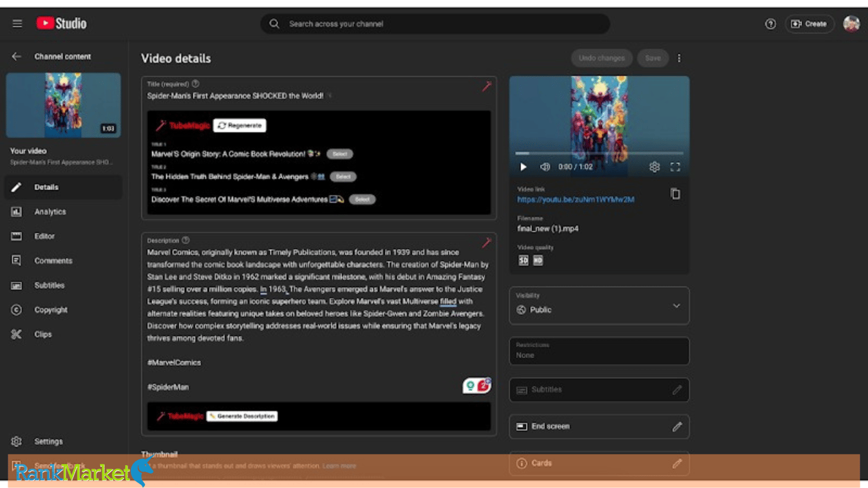Image resolution: width=868 pixels, height=488 pixels.
Task: Click the HD quality badge
Action: click(538, 260)
